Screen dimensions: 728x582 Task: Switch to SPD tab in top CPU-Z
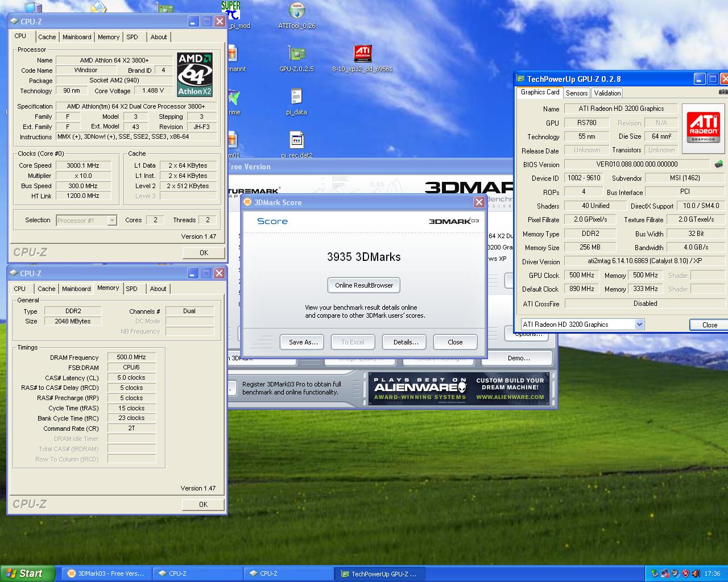point(132,37)
